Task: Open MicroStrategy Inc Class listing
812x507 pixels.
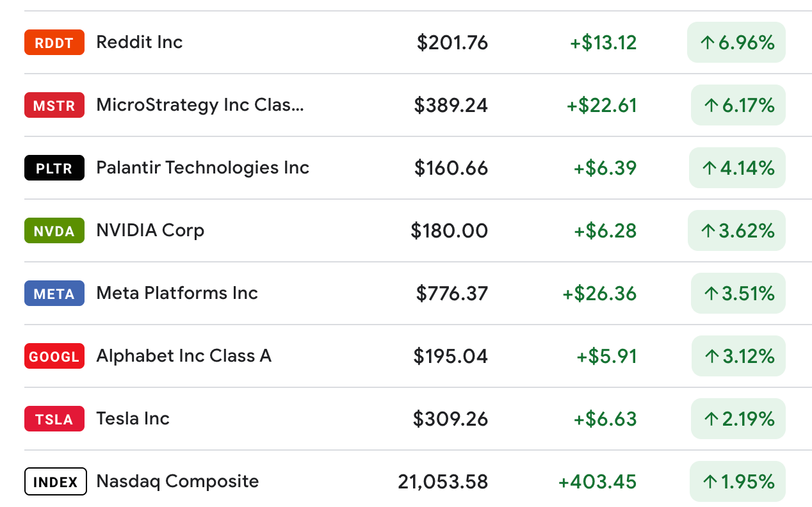Action: click(x=200, y=105)
